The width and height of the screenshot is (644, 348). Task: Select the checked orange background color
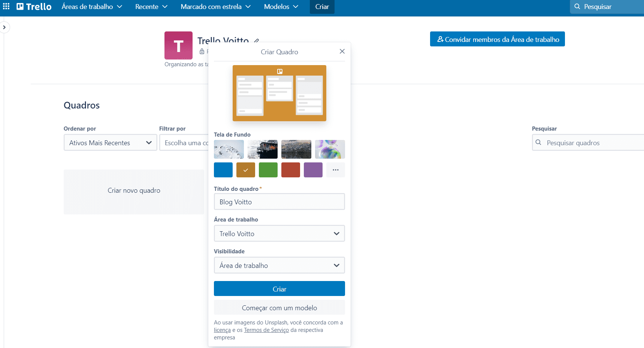246,170
